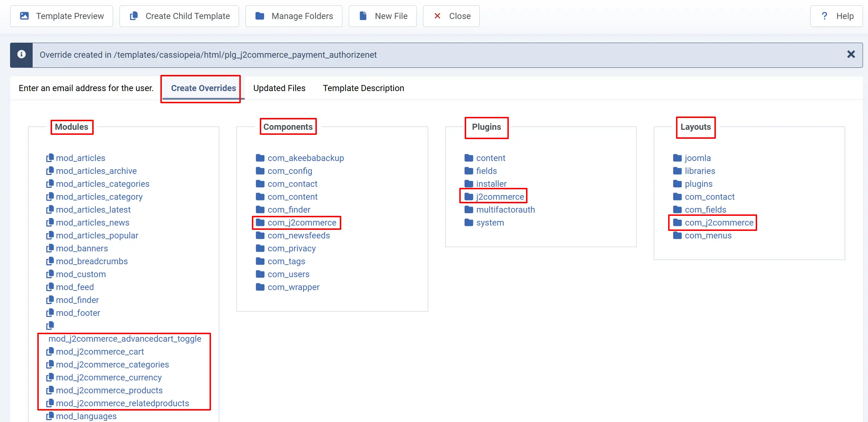Open the Help page

click(836, 16)
